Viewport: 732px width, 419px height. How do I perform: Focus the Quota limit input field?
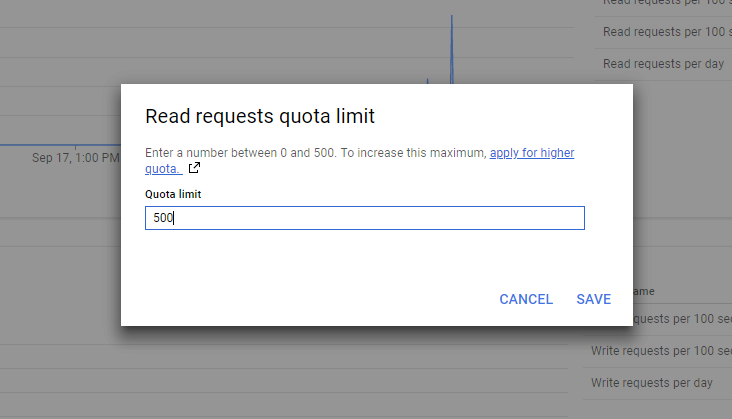[364, 218]
